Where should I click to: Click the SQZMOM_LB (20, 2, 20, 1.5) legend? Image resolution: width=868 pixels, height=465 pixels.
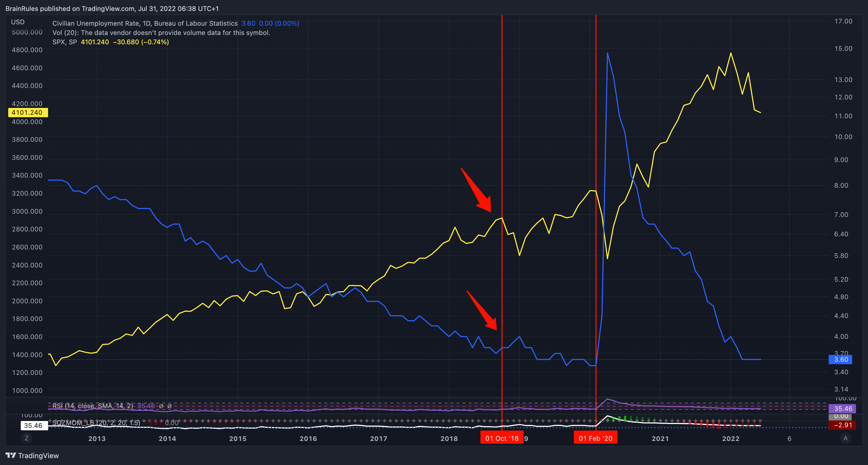[96, 423]
